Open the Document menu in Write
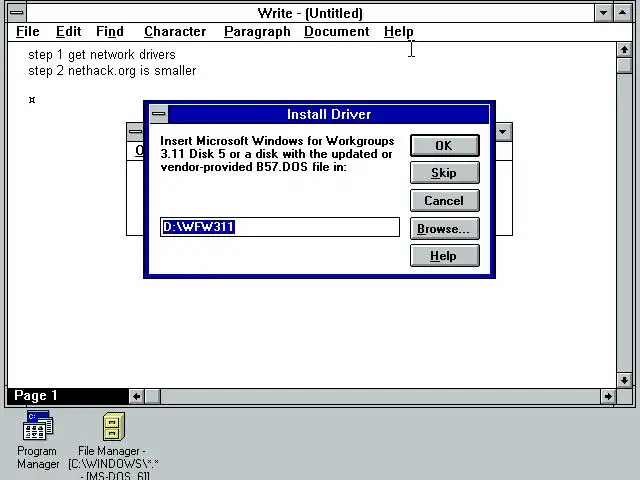 pyautogui.click(x=337, y=31)
